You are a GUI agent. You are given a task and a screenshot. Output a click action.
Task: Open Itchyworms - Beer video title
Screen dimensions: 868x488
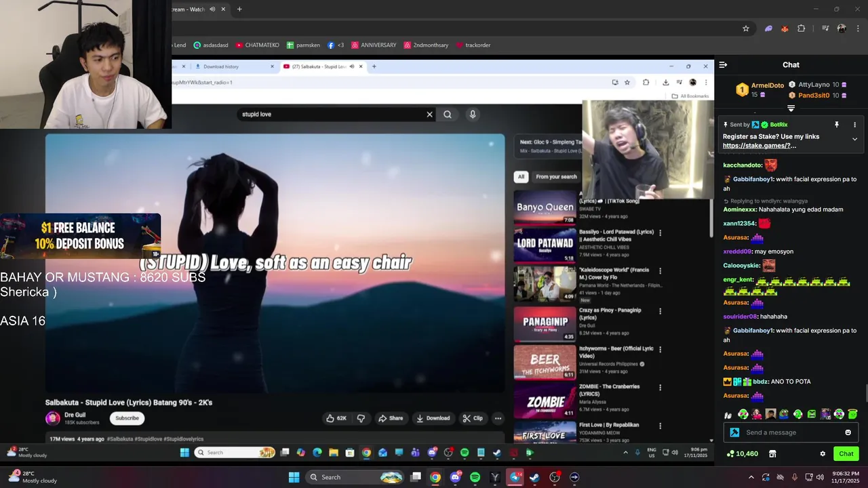[616, 352]
